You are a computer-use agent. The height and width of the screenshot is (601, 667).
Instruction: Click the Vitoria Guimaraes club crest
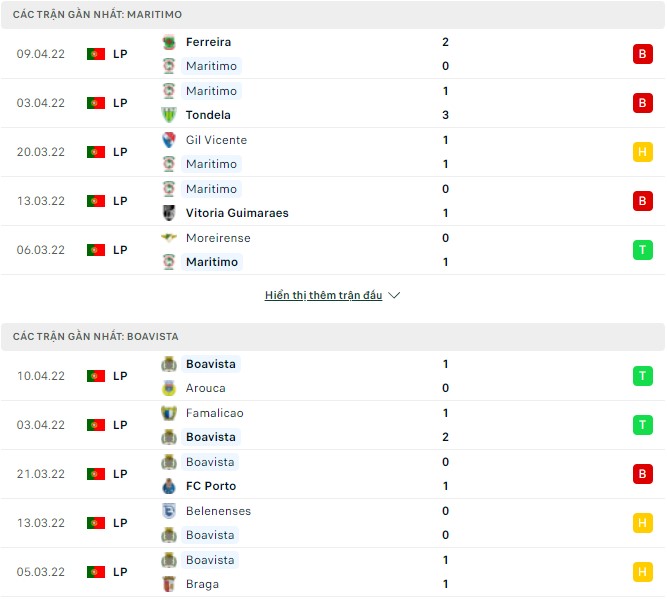168,213
